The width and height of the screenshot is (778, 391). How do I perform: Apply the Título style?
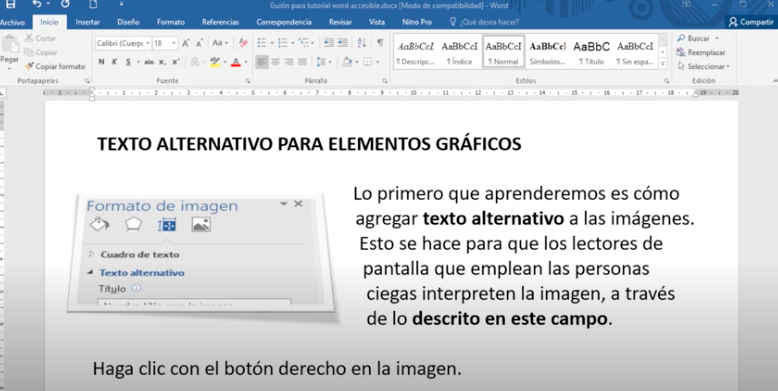coord(591,52)
